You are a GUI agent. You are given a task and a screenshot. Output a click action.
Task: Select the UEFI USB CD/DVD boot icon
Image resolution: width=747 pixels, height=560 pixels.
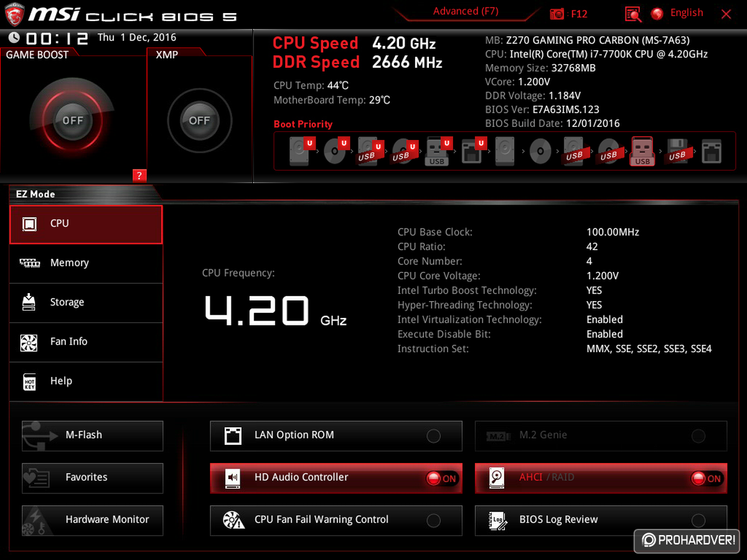pos(403,151)
